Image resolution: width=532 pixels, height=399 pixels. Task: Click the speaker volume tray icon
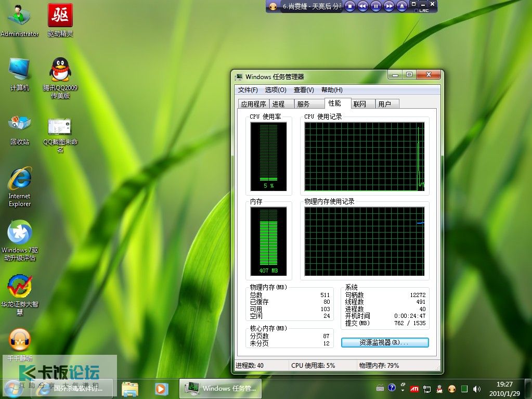[477, 389]
